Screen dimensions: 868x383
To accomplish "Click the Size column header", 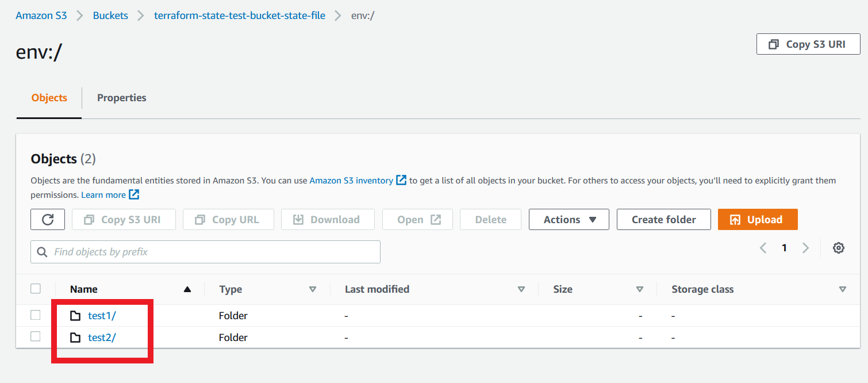I will pyautogui.click(x=563, y=289).
